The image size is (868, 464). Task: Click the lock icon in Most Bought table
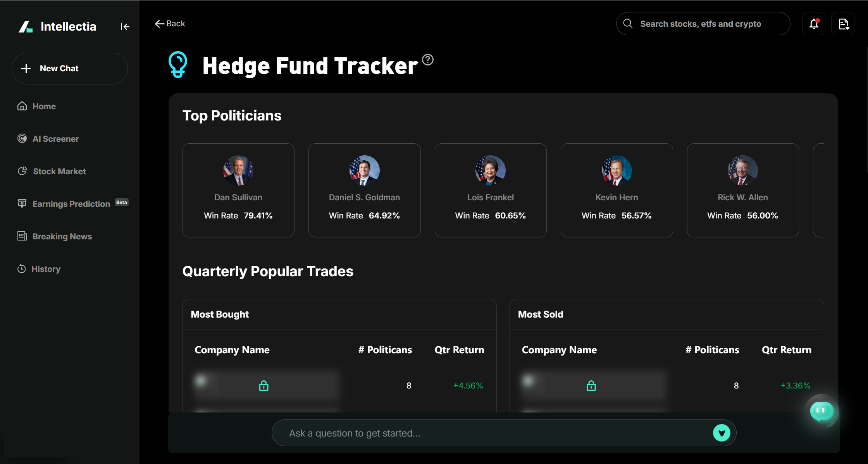[x=263, y=385]
